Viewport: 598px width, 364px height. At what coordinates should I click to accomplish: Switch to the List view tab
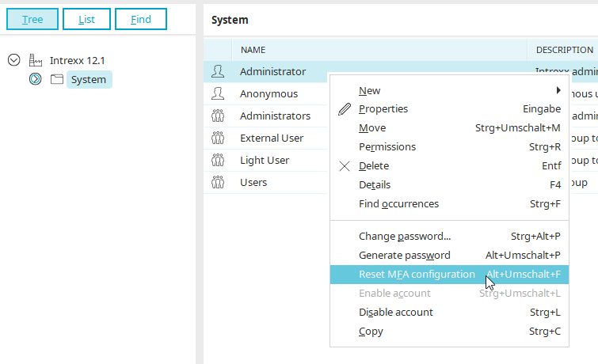click(86, 20)
